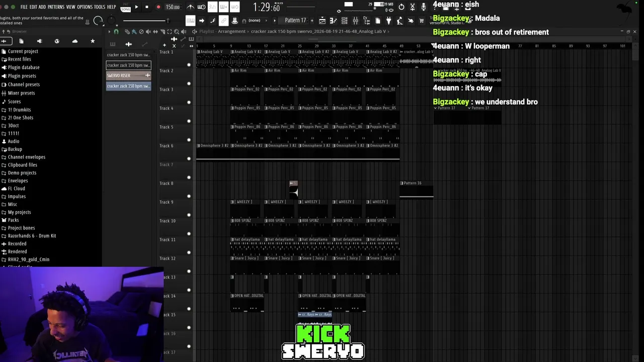Viewport: 644px width, 362px height.
Task: Select the playlist zoom magnifier tool
Action: pyautogui.click(x=176, y=32)
